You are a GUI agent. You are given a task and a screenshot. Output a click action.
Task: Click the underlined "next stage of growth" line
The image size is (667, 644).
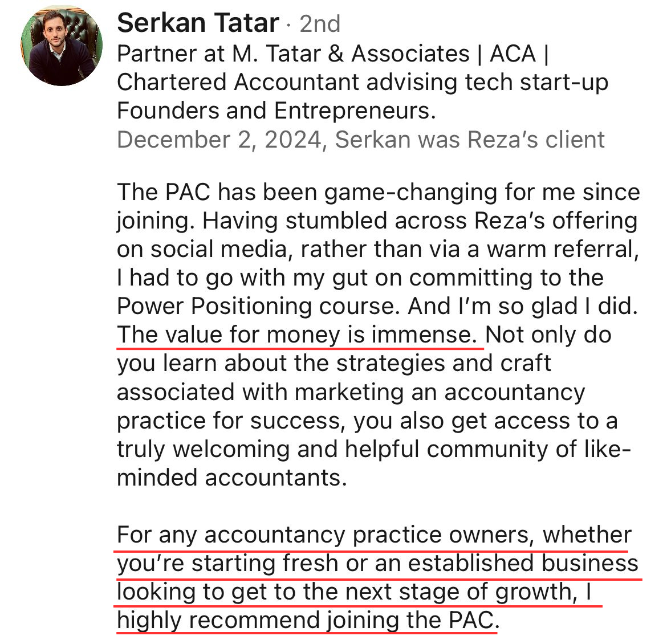[x=354, y=592]
